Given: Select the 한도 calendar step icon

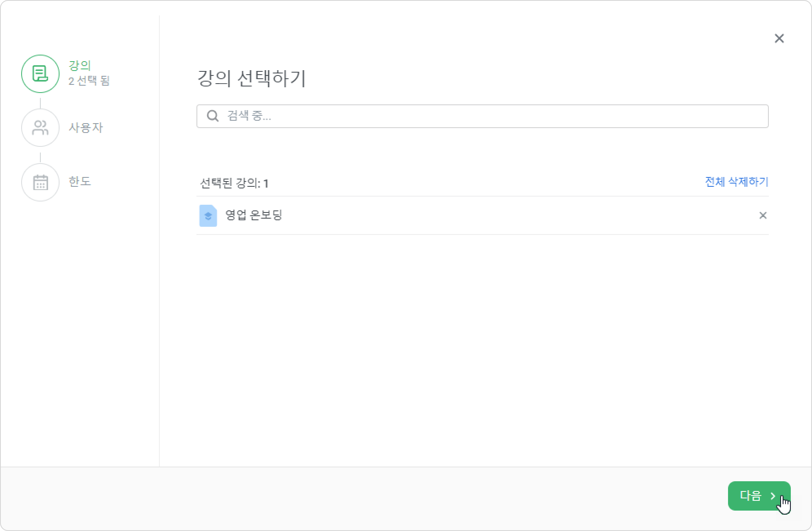Looking at the screenshot, I should coord(40,182).
